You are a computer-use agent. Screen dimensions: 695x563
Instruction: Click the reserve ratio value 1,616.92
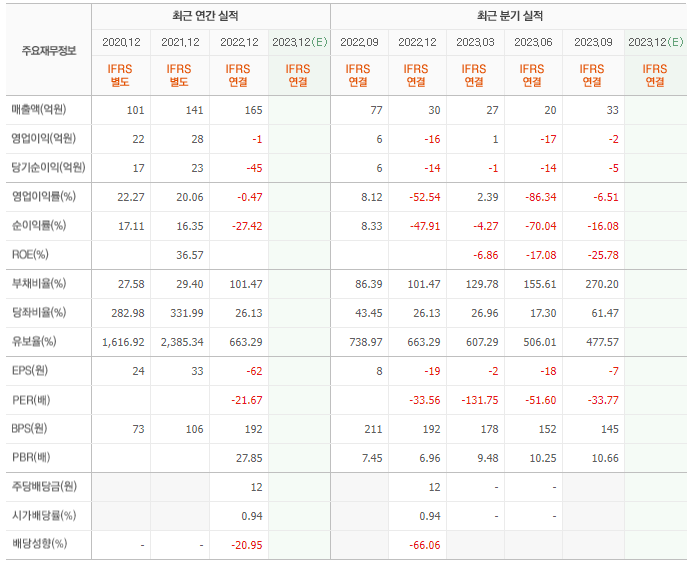123,342
